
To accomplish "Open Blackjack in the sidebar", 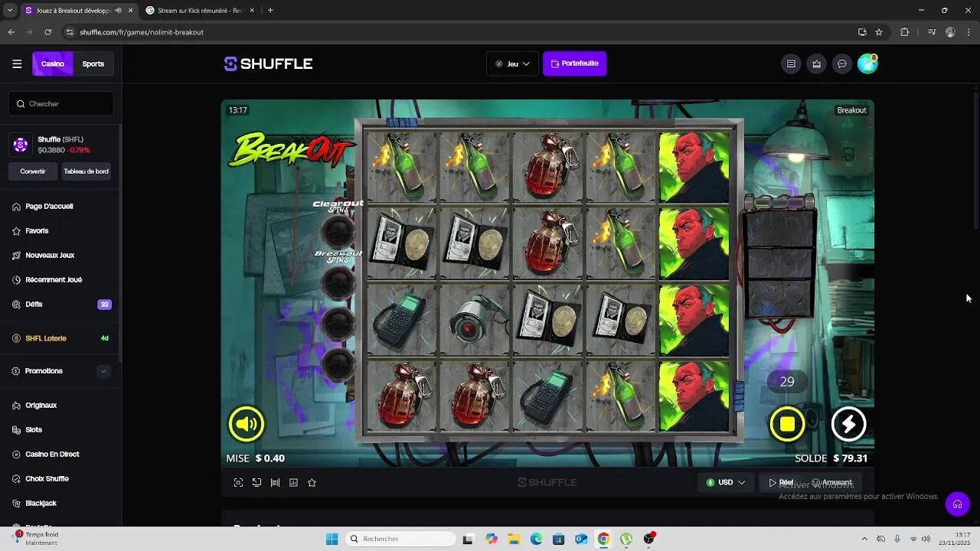I will (41, 504).
